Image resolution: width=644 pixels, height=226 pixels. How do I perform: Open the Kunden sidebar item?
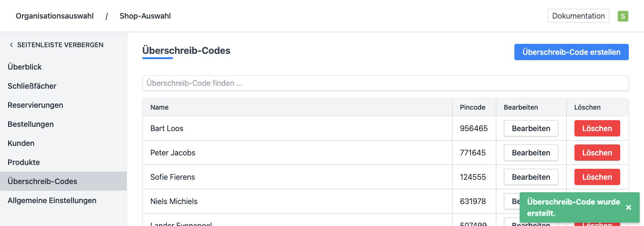tap(21, 144)
